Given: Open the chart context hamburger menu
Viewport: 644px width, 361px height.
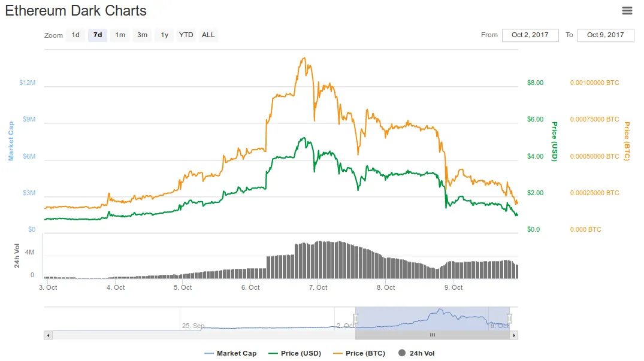Looking at the screenshot, I should click(627, 11).
